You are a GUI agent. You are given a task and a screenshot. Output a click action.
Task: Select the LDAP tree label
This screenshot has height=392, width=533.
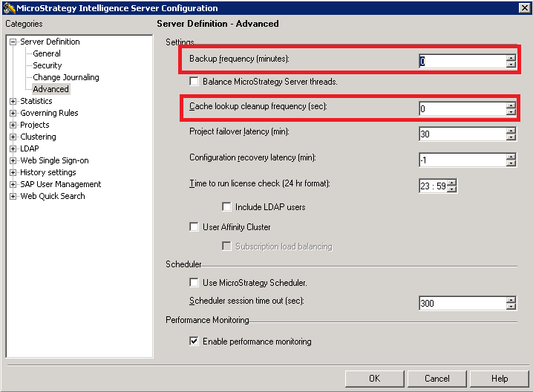pos(30,149)
